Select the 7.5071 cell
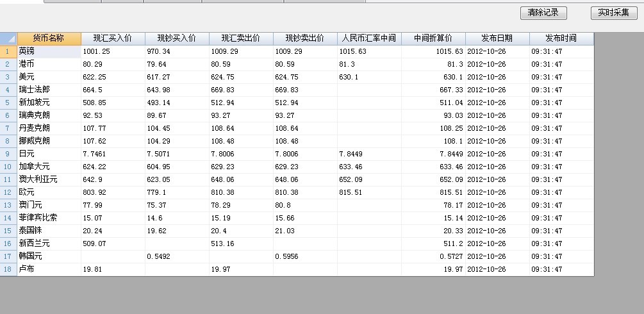The image size is (644, 314). pos(177,154)
